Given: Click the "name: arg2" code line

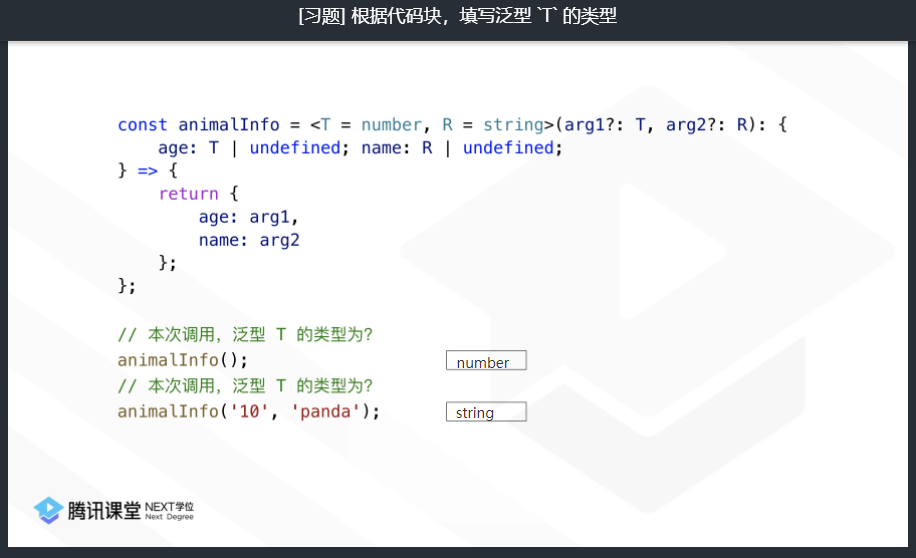Looking at the screenshot, I should [249, 240].
